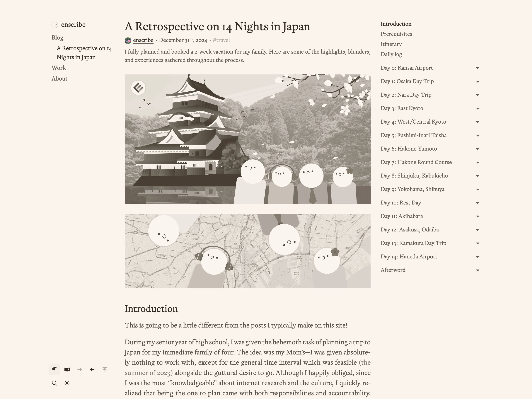Click the enscribe site logo icon
This screenshot has width=532, height=399.
[x=55, y=25]
